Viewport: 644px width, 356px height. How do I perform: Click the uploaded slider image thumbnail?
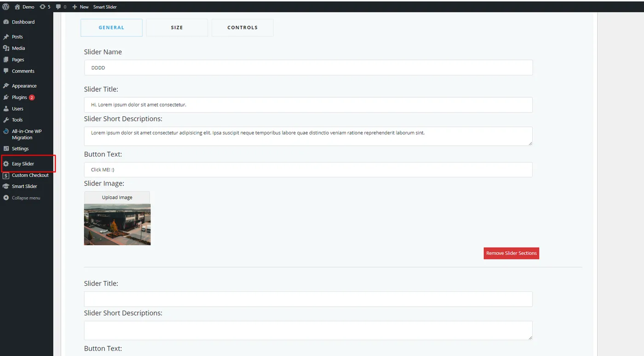point(117,225)
